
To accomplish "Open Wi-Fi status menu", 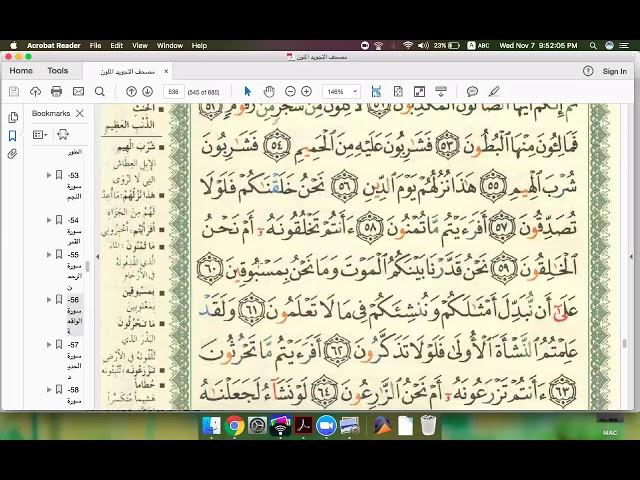I will click(x=407, y=45).
